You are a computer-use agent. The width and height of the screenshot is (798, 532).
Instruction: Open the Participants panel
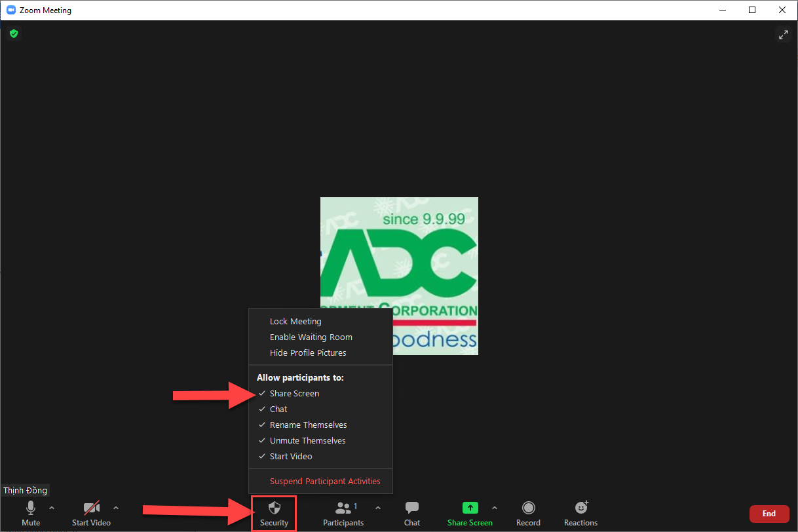(x=343, y=513)
